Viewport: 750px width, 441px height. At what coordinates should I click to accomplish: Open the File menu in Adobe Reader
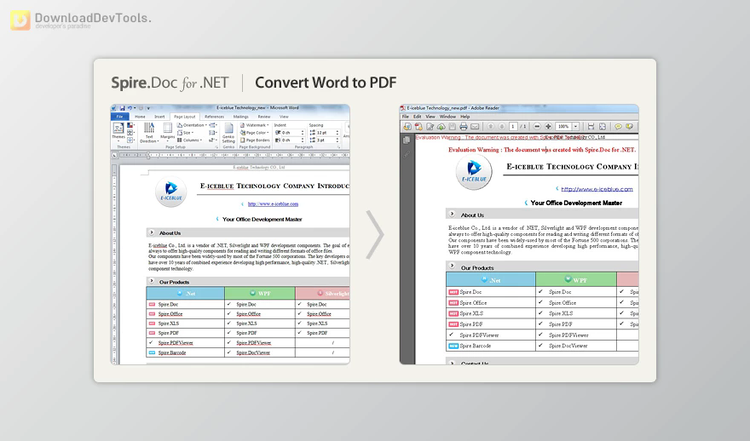point(405,117)
